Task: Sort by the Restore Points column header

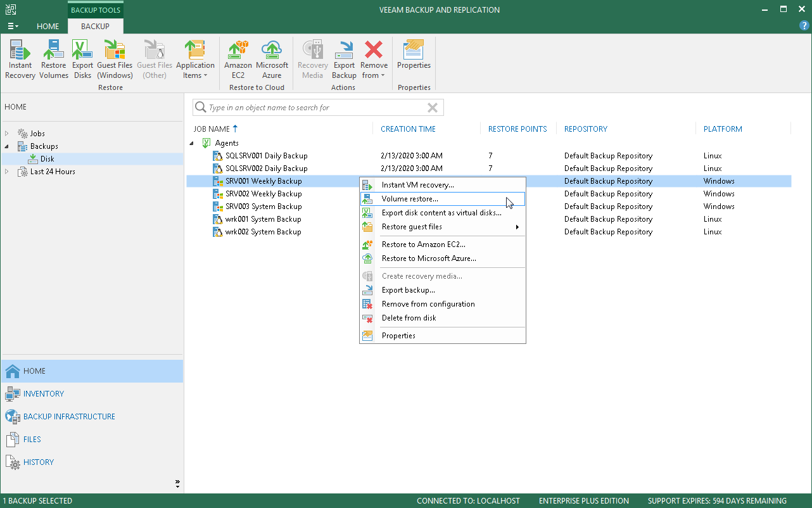Action: [x=517, y=129]
